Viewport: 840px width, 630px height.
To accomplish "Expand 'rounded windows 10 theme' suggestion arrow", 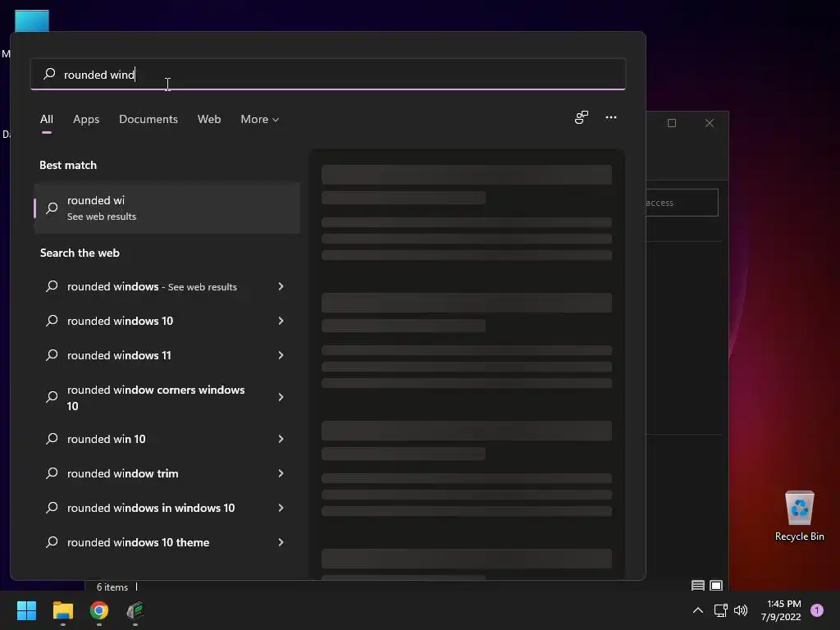I will 281,542.
